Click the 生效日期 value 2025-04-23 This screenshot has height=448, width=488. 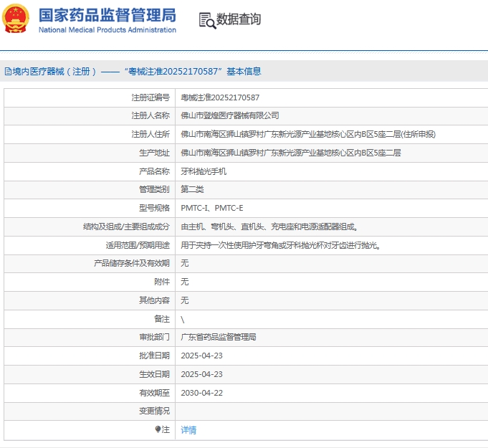click(201, 374)
